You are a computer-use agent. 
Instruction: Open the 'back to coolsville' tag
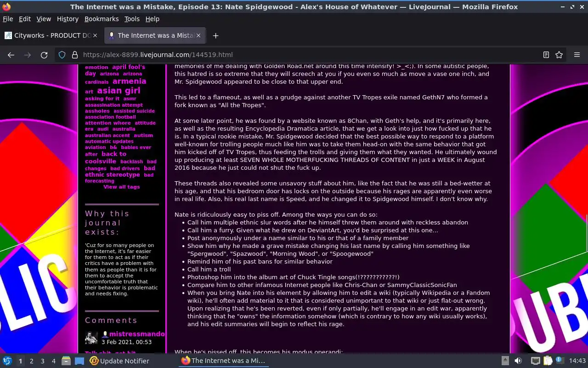[x=106, y=157]
